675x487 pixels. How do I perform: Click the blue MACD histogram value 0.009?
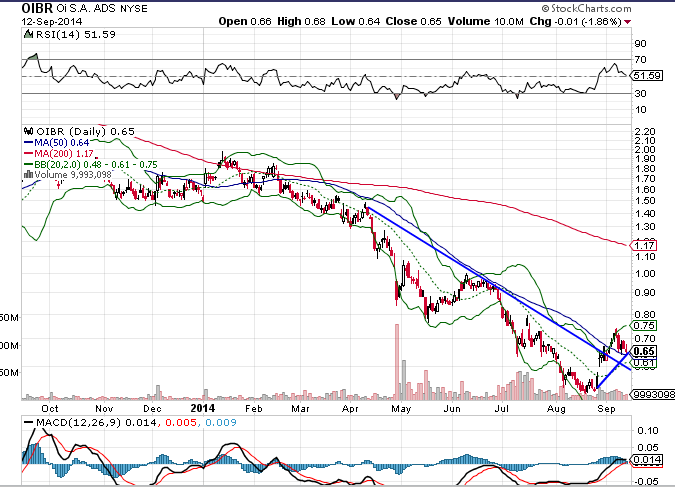[221, 422]
